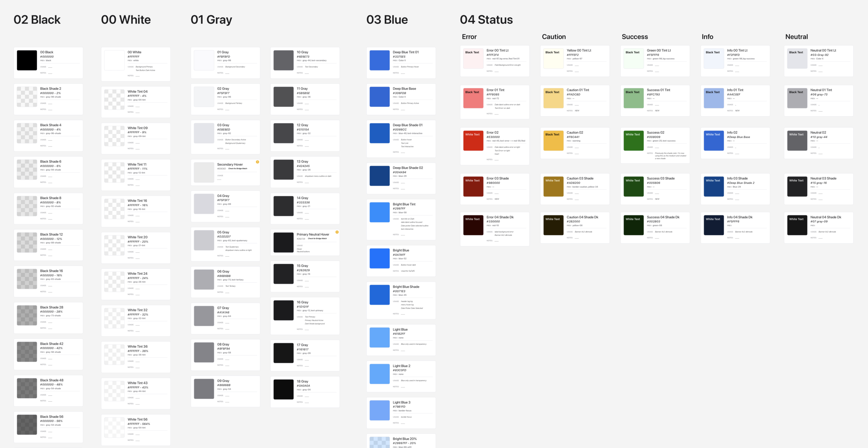868x448 pixels.
Task: Click the Error 02 red swatch
Action: tap(473, 140)
